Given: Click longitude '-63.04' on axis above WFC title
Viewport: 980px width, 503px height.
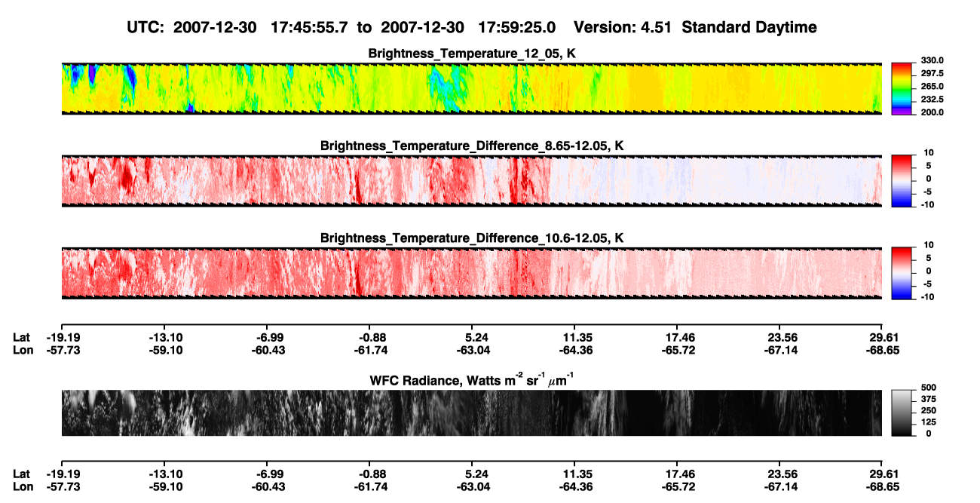Looking at the screenshot, I should click(472, 351).
